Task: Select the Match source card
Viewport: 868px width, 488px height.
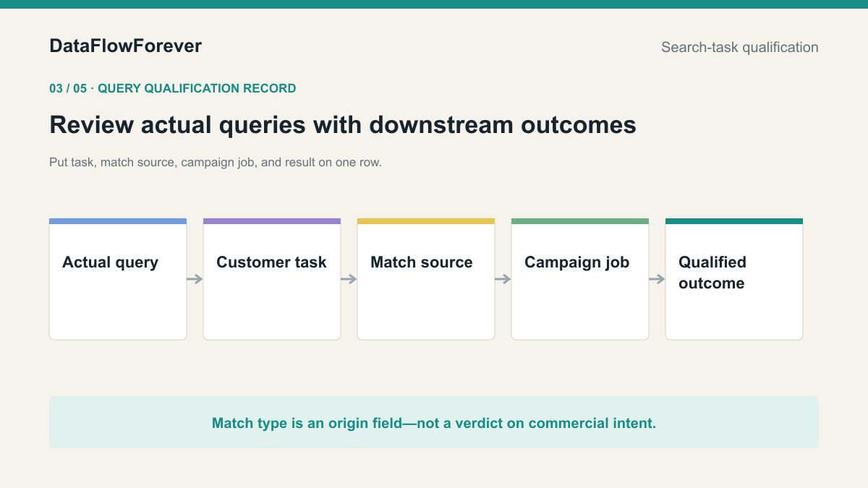Action: pyautogui.click(x=426, y=279)
